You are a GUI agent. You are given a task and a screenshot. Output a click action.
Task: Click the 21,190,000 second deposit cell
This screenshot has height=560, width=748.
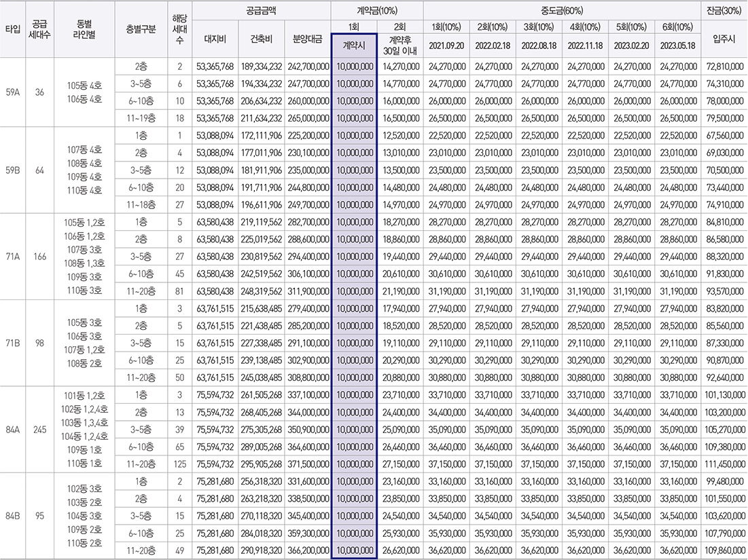pos(401,291)
